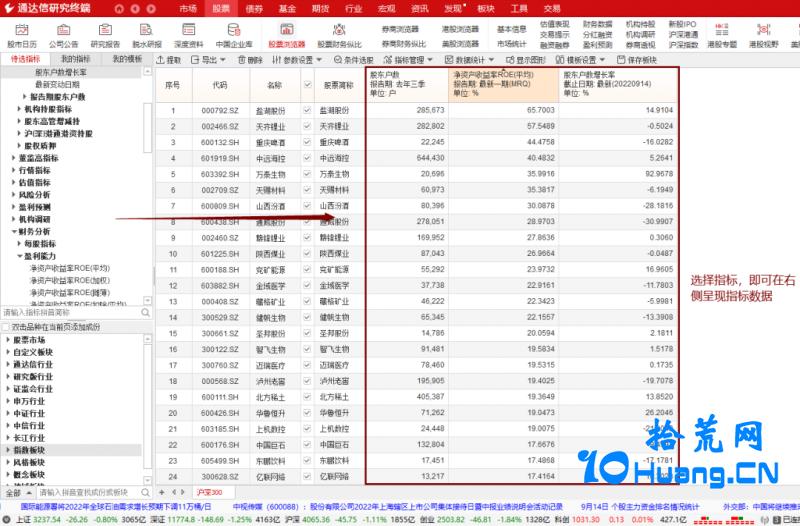Select 净资产收益率ROE(加权) indicator

(70, 280)
